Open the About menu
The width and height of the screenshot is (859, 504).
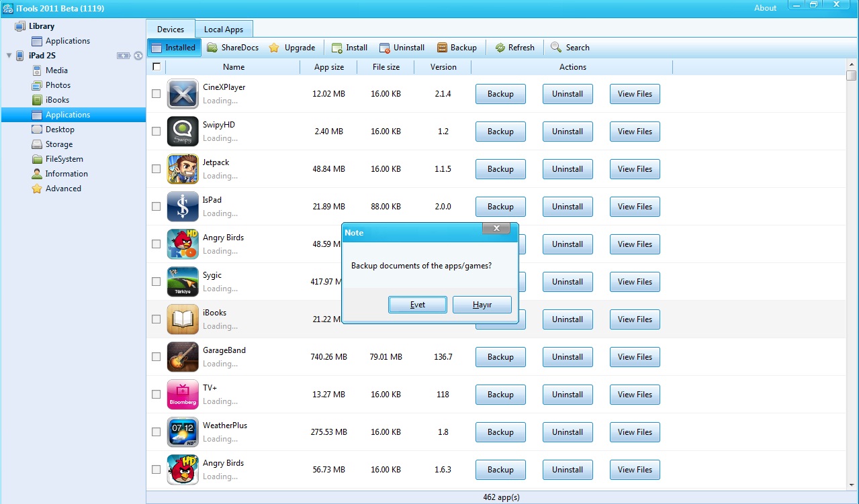pyautogui.click(x=765, y=8)
